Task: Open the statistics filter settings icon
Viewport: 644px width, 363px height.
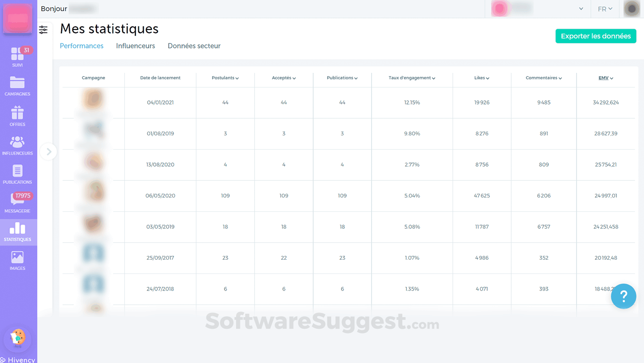Action: coord(43,30)
